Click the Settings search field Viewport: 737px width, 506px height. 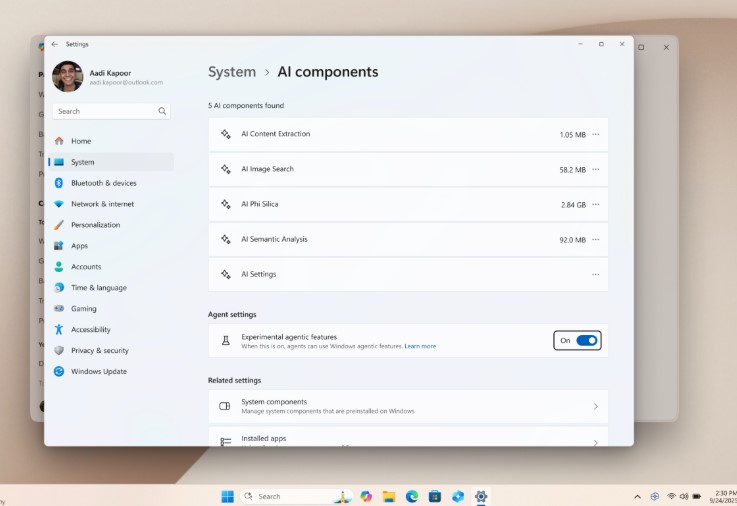(x=105, y=111)
